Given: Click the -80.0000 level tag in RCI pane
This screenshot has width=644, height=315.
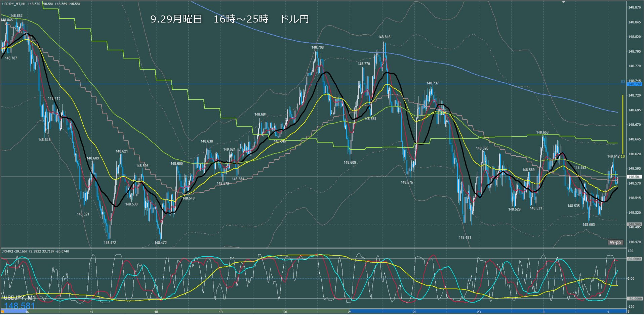Looking at the screenshot, I should pos(634,299).
